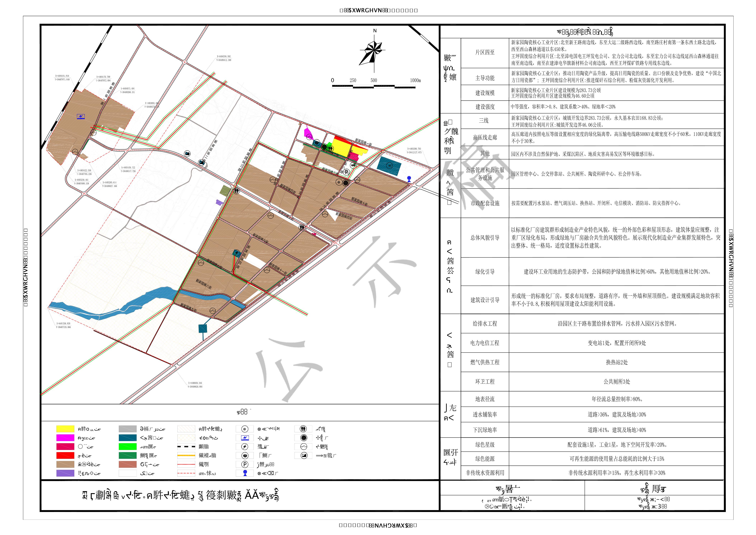
Task: Click the 透水铺装率 table cell
Action: tap(485, 415)
